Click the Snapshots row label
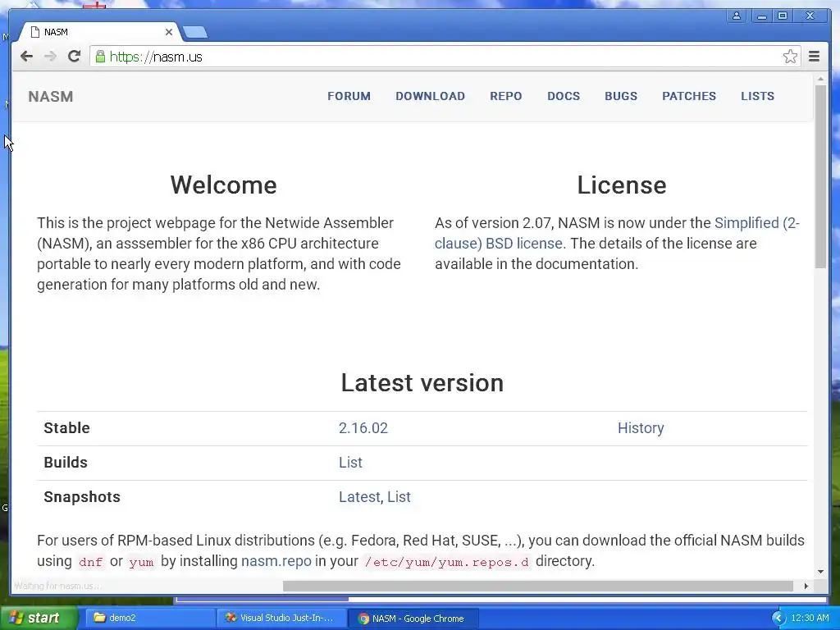 (82, 496)
